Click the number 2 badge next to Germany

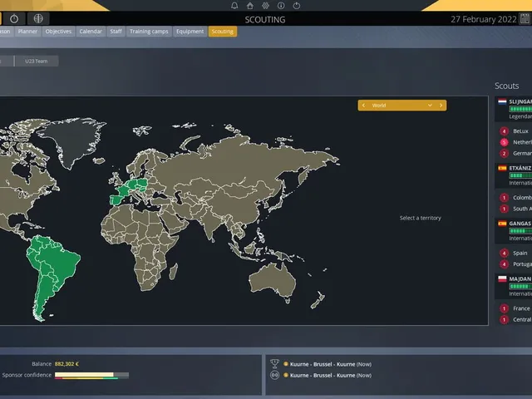point(505,153)
